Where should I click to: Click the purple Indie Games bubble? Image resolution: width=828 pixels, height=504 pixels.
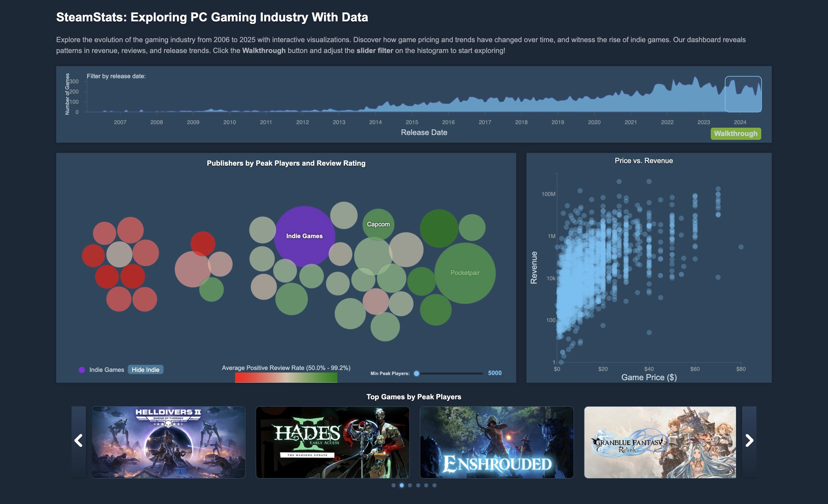point(304,236)
